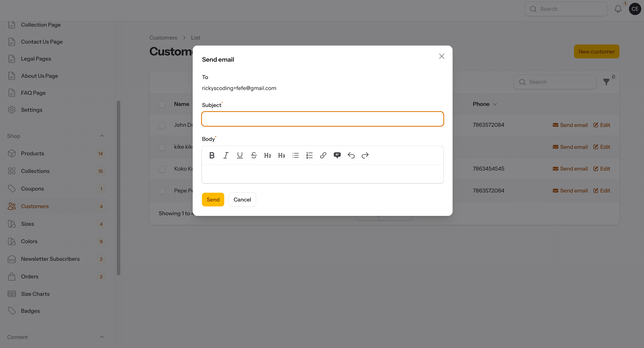The height and width of the screenshot is (348, 644).
Task: Apply underline formatting in body editor
Action: (240, 155)
